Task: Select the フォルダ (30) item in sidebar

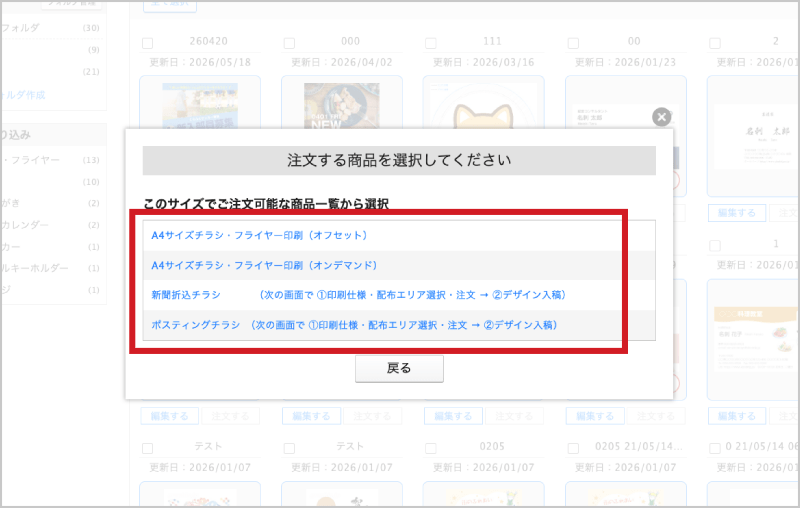Action: coord(50,28)
